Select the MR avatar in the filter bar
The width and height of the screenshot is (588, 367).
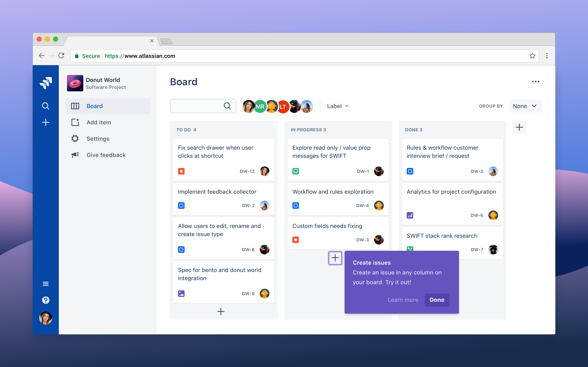(x=260, y=106)
